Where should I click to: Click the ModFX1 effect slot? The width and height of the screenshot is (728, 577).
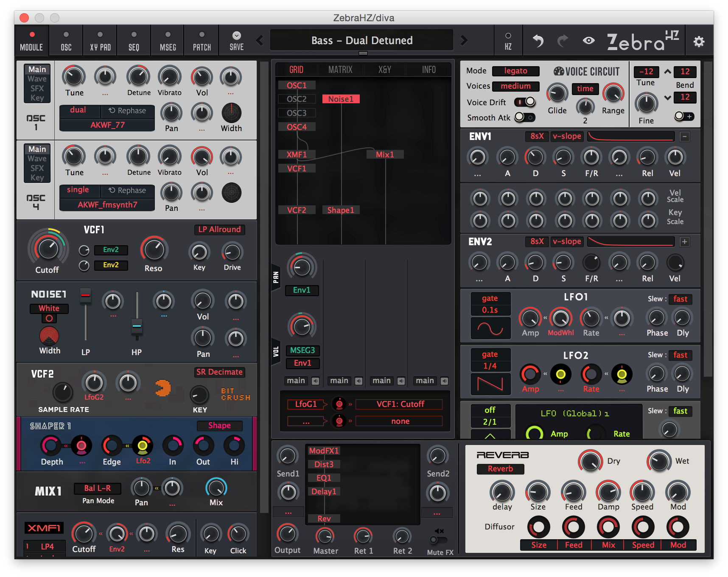pos(324,451)
